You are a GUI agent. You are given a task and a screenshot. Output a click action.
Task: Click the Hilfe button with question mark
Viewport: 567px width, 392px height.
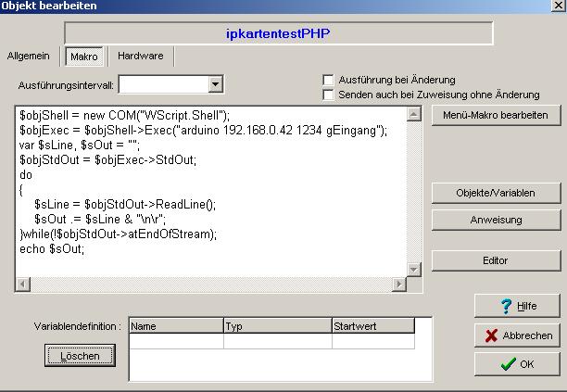click(x=517, y=306)
